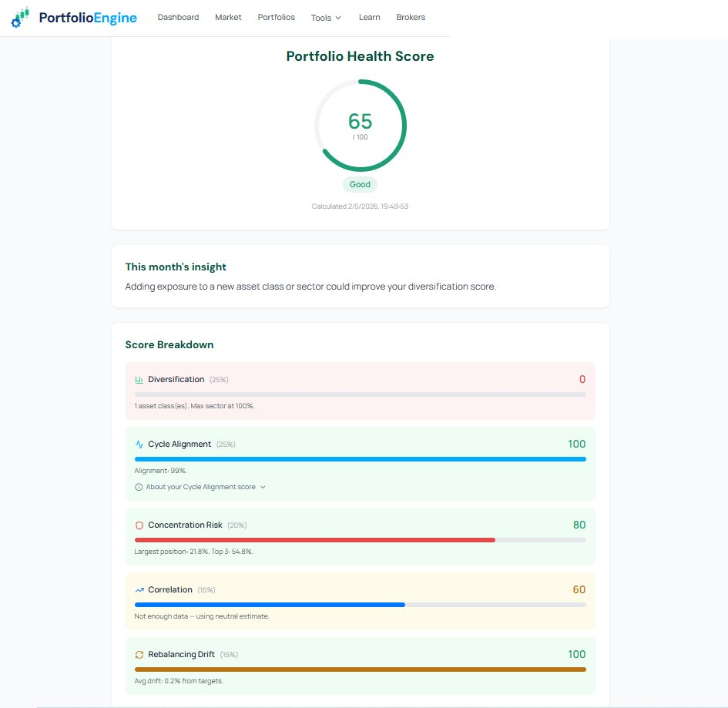
Task: Click the Rebalancing Drift score 100
Action: coord(577,654)
